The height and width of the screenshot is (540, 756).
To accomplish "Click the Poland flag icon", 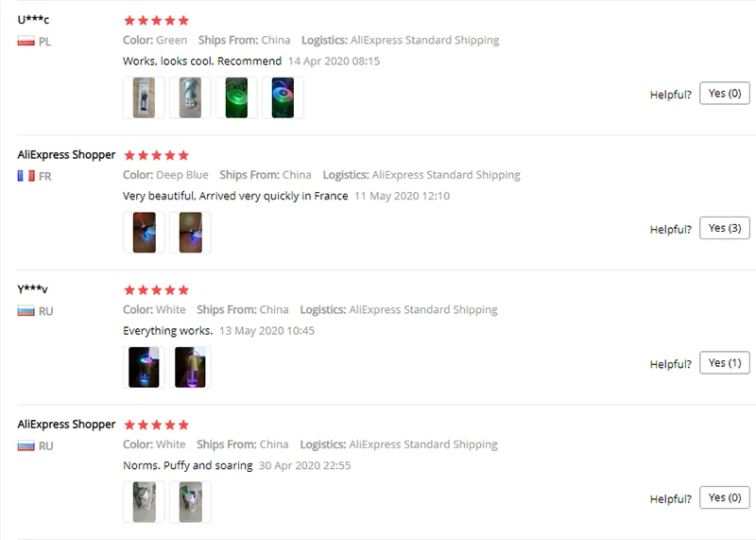I will (x=26, y=41).
